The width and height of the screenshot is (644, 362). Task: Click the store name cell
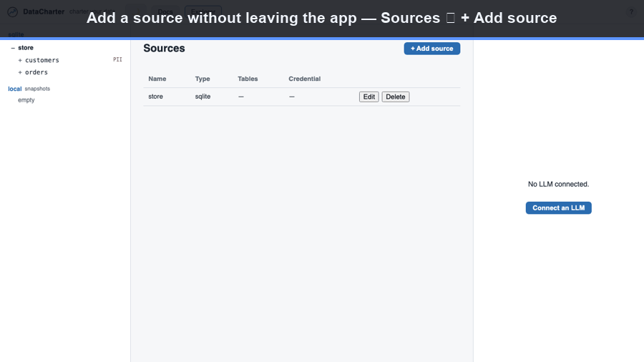[x=156, y=97]
